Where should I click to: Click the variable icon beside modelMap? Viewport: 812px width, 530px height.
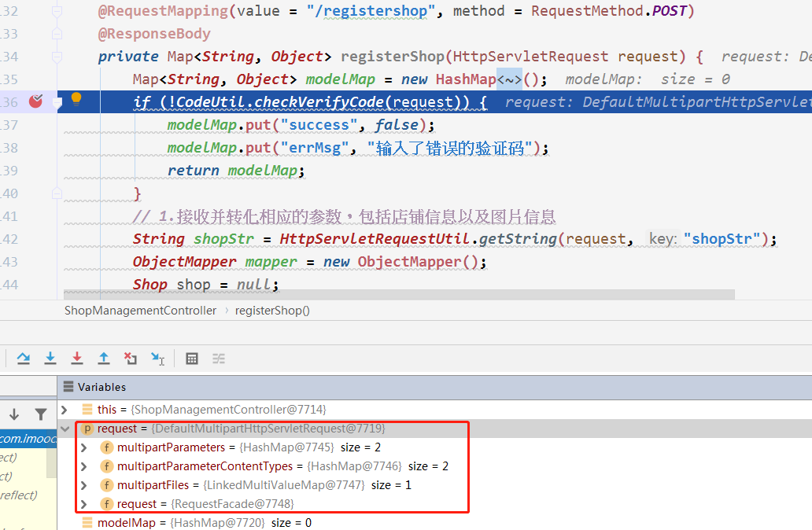point(87,523)
